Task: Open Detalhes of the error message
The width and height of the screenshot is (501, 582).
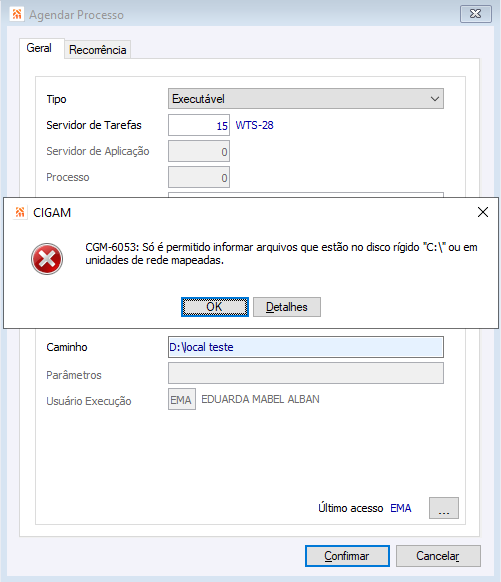Action: click(x=287, y=307)
